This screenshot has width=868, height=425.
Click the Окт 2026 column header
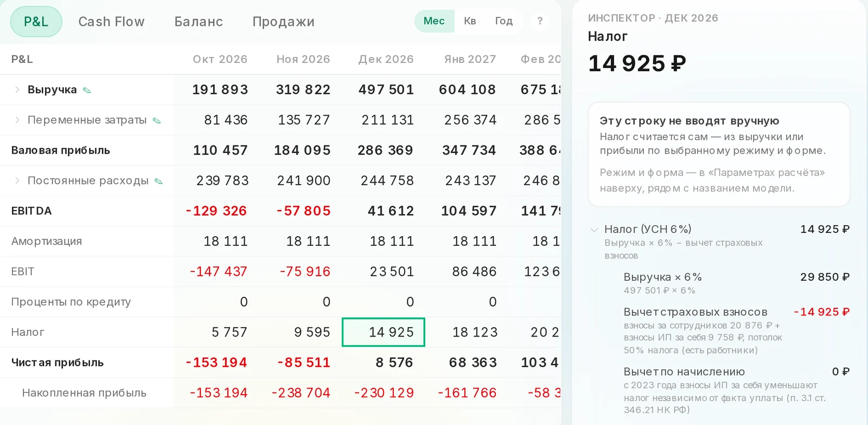[x=220, y=59]
